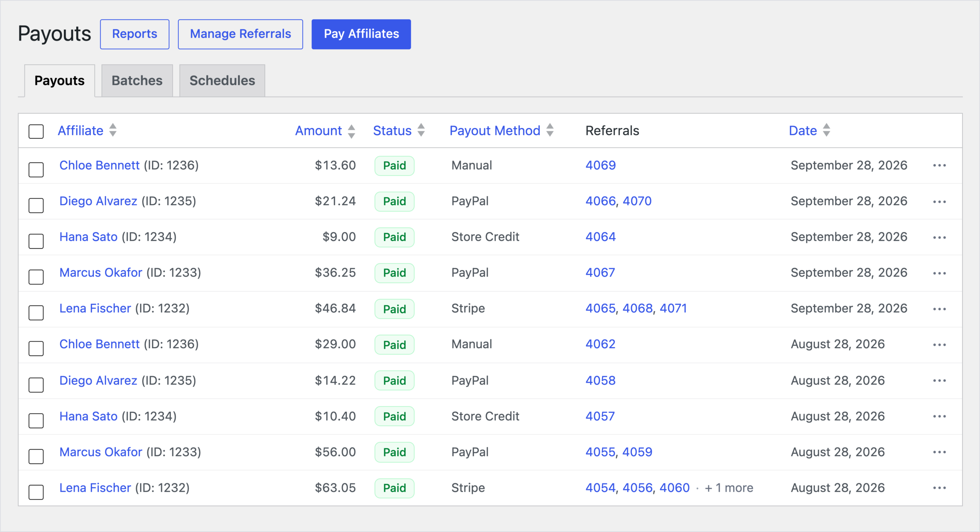Check the Hana Sato $10.40 row

pos(36,421)
